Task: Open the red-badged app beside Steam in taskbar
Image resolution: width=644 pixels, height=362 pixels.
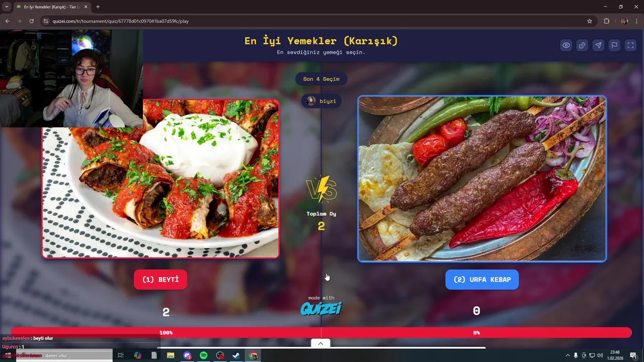Action: [x=220, y=355]
